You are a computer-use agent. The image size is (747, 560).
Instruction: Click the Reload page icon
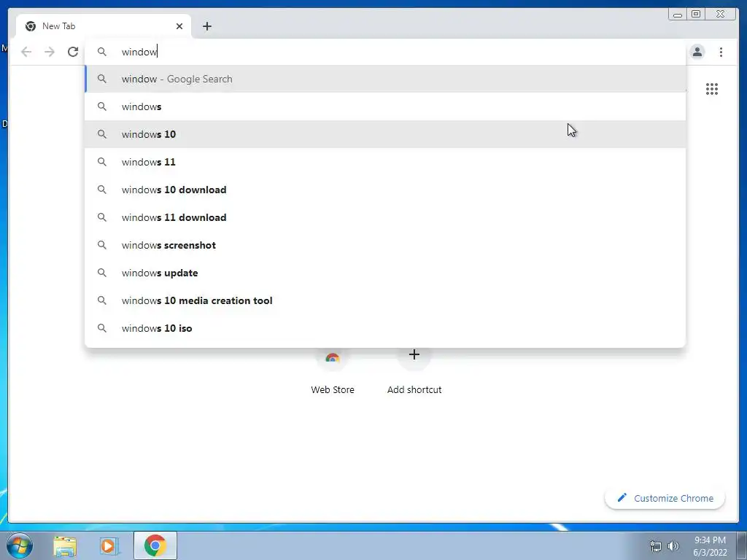(73, 52)
